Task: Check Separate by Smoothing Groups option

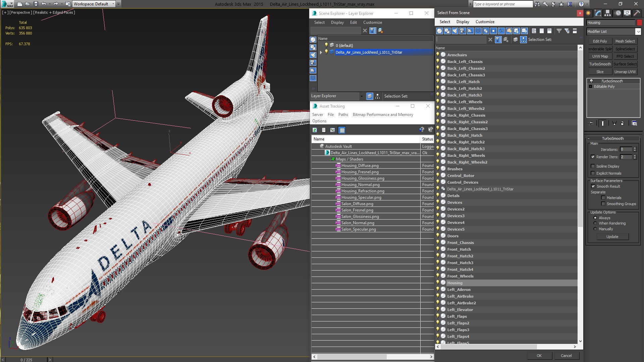Action: [x=603, y=204]
